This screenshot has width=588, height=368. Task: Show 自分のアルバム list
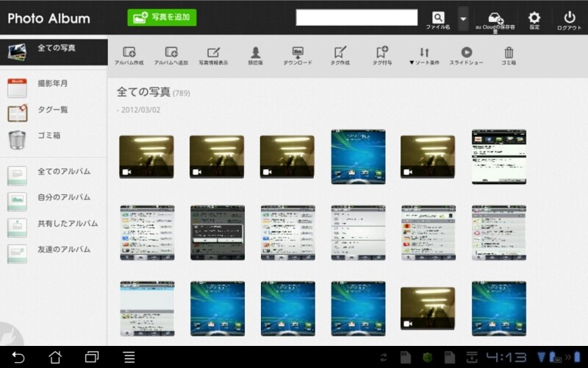[54, 201]
